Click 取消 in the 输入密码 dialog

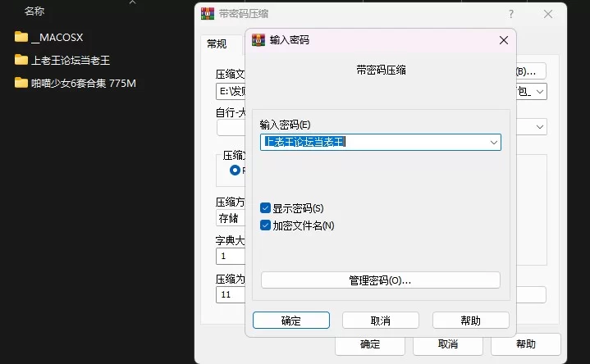380,320
